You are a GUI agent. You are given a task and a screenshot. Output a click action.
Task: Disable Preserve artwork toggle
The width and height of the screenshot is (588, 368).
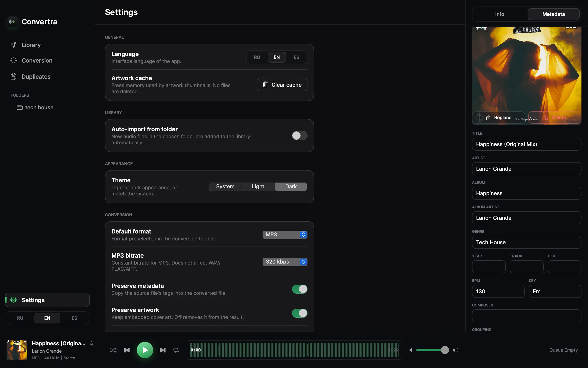pyautogui.click(x=300, y=313)
